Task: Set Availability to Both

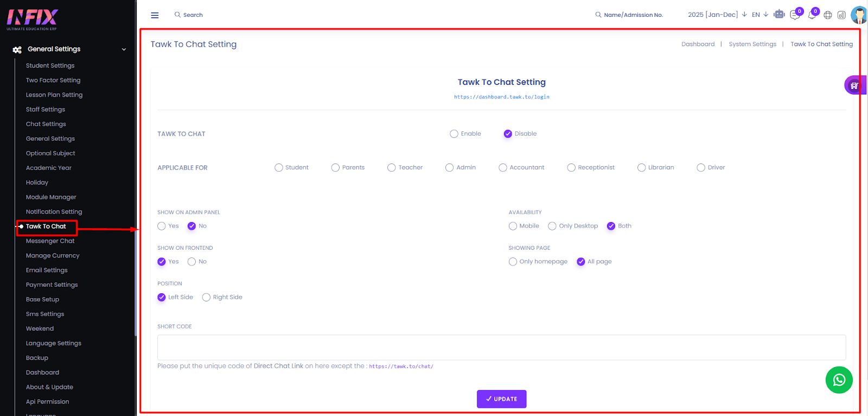Action: pyautogui.click(x=611, y=226)
